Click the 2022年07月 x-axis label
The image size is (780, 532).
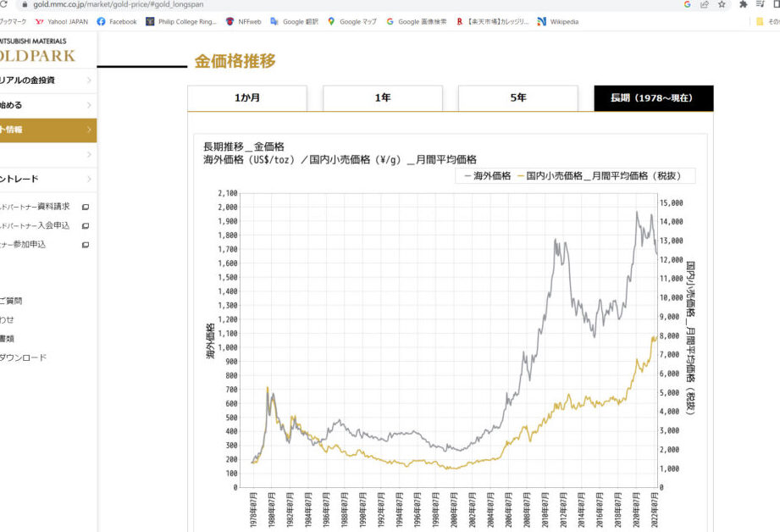tap(654, 509)
